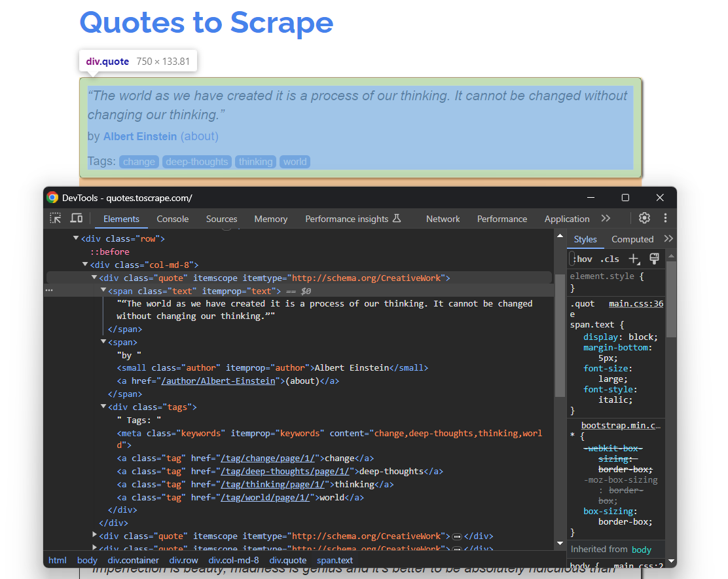Image resolution: width=728 pixels, height=579 pixels.
Task: Collapse the div.tags tree node
Action: tap(103, 407)
